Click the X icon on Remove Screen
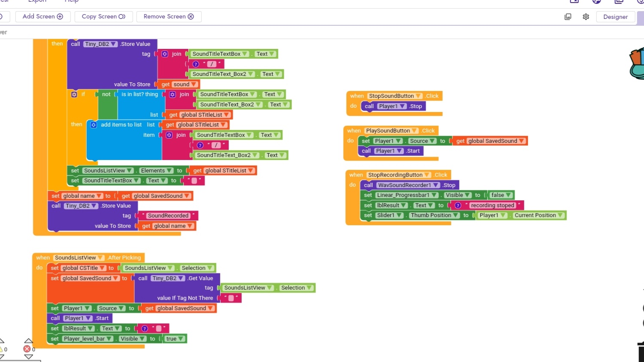 point(191,16)
